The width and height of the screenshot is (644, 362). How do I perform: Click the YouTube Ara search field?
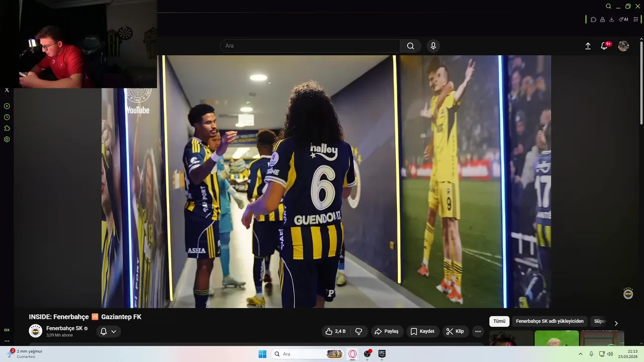[310, 46]
